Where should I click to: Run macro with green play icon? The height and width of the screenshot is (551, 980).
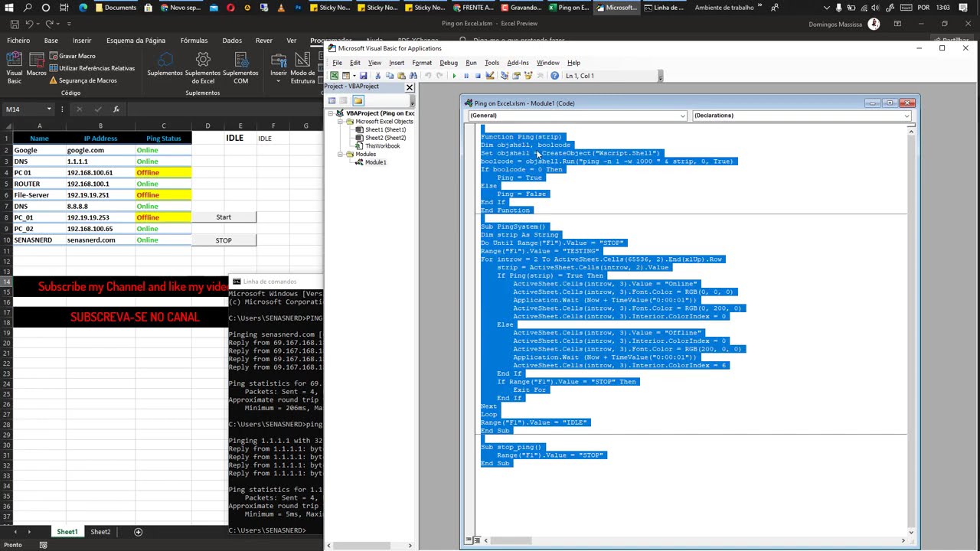pyautogui.click(x=454, y=76)
